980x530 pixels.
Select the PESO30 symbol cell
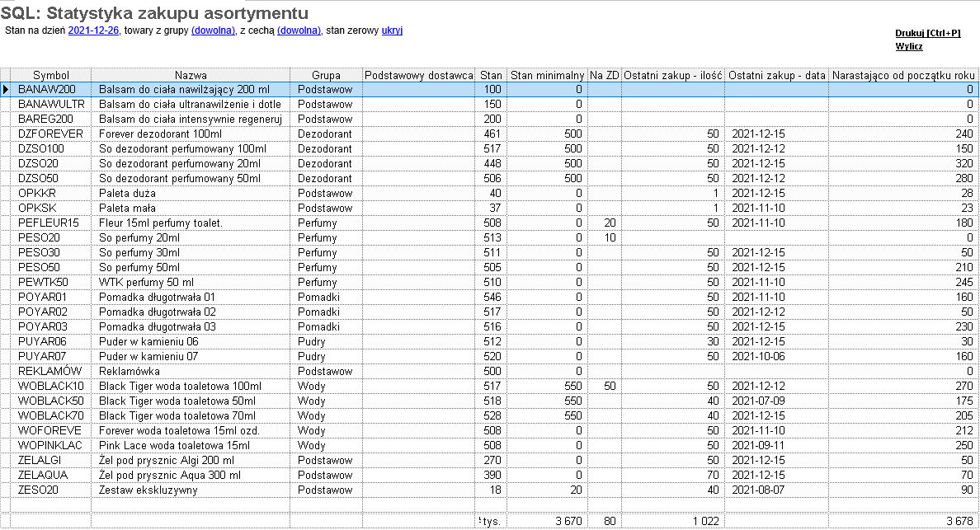click(50, 253)
